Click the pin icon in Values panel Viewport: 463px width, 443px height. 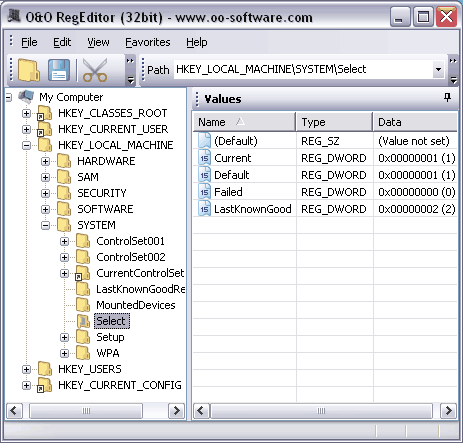(x=447, y=98)
